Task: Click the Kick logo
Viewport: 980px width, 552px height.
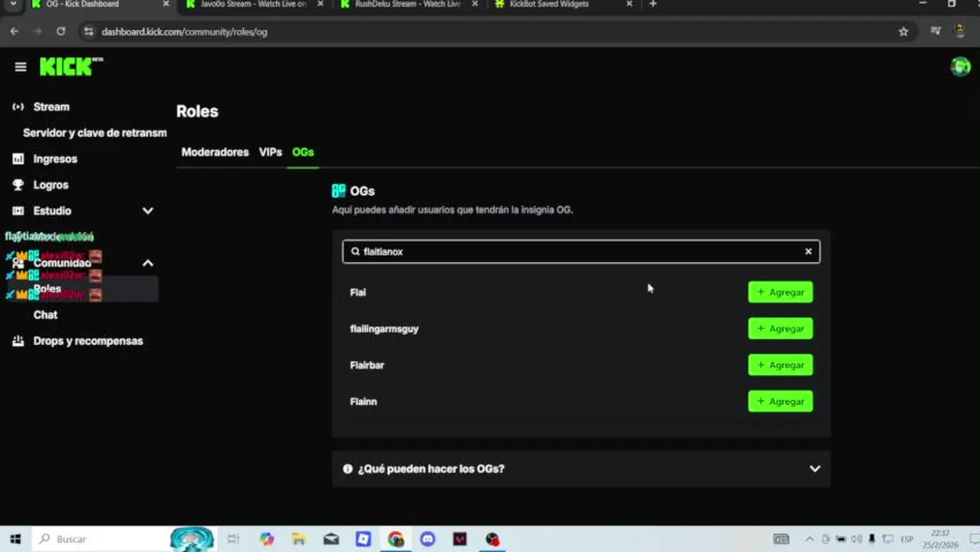Action: point(71,67)
